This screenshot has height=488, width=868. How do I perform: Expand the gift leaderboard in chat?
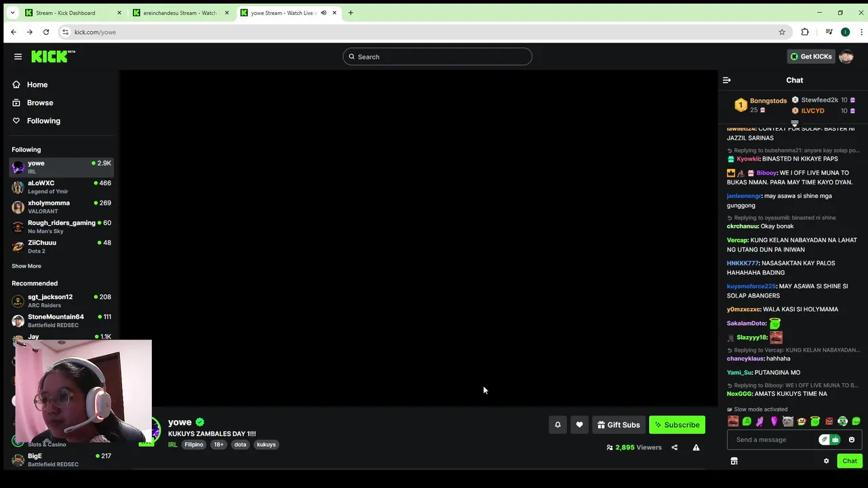tap(795, 123)
